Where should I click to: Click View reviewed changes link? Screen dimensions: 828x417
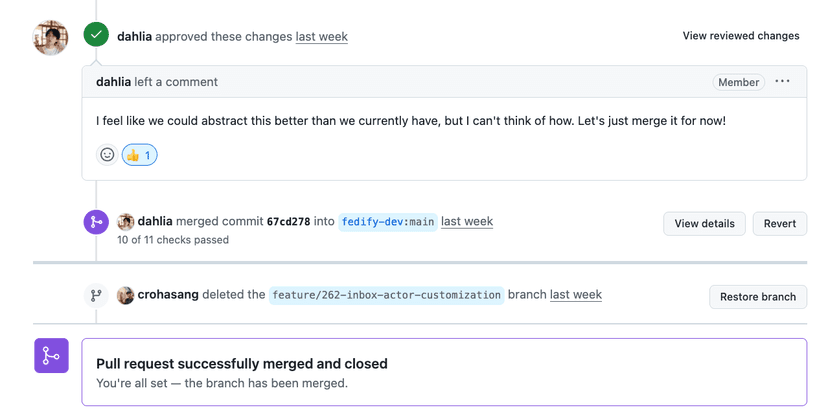(x=740, y=36)
